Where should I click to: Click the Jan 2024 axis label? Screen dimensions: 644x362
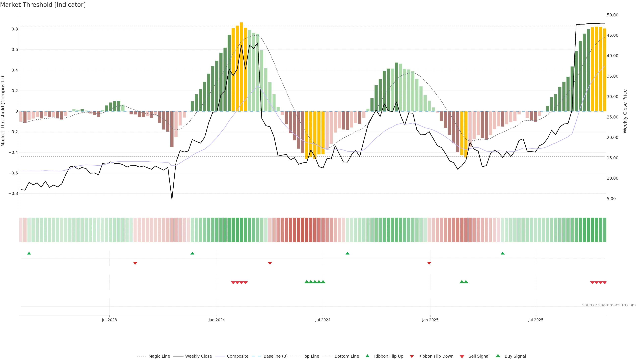(x=217, y=320)
